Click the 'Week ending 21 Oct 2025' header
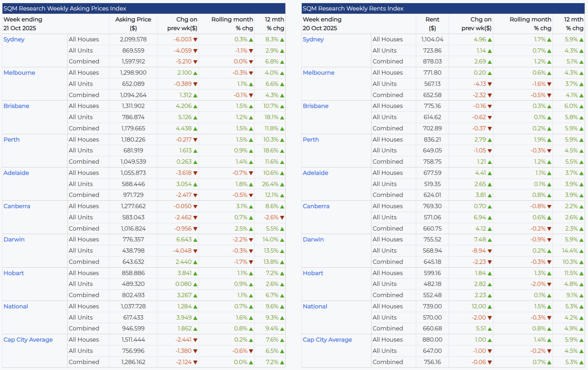The height and width of the screenshot is (370, 588). 23,24
